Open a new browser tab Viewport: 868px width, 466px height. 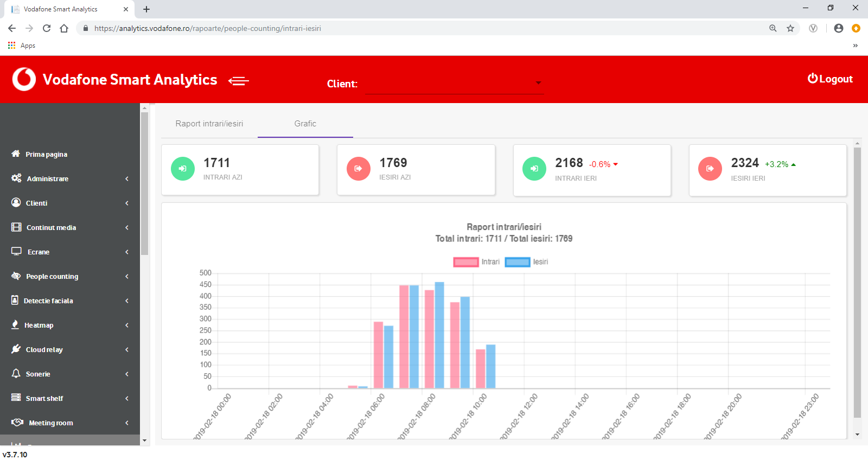tap(146, 9)
